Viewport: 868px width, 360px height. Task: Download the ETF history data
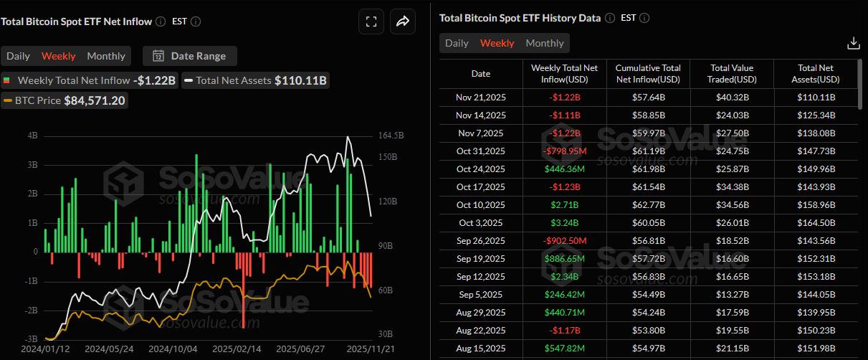point(853,43)
